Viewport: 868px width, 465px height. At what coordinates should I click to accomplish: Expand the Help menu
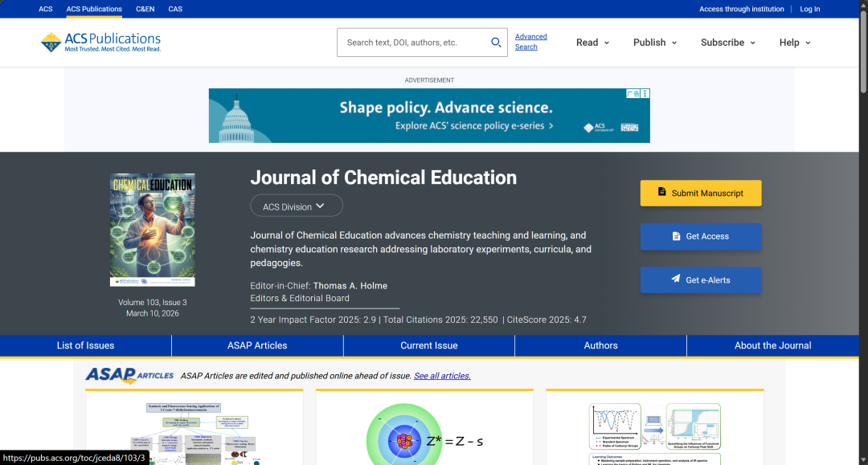794,43
